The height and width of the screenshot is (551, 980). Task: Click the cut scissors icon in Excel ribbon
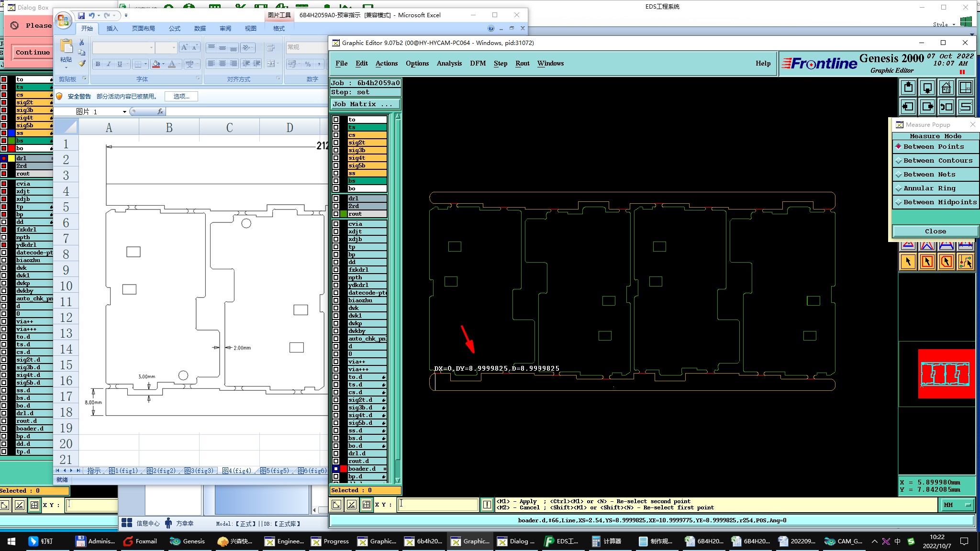pos(82,42)
